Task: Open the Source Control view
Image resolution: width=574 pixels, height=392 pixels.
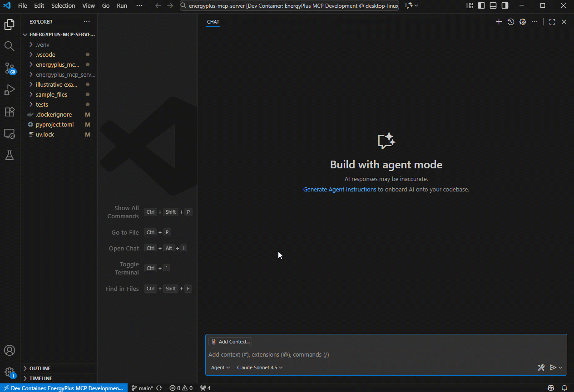Action: (10, 69)
